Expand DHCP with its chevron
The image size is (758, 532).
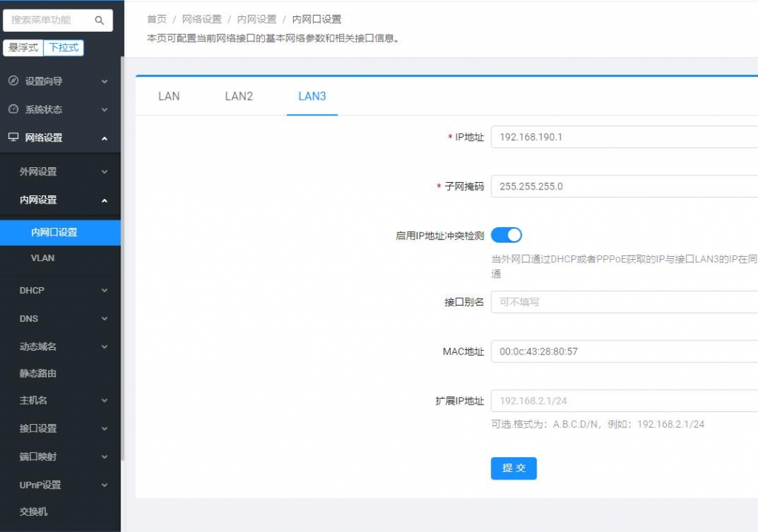[x=104, y=290]
